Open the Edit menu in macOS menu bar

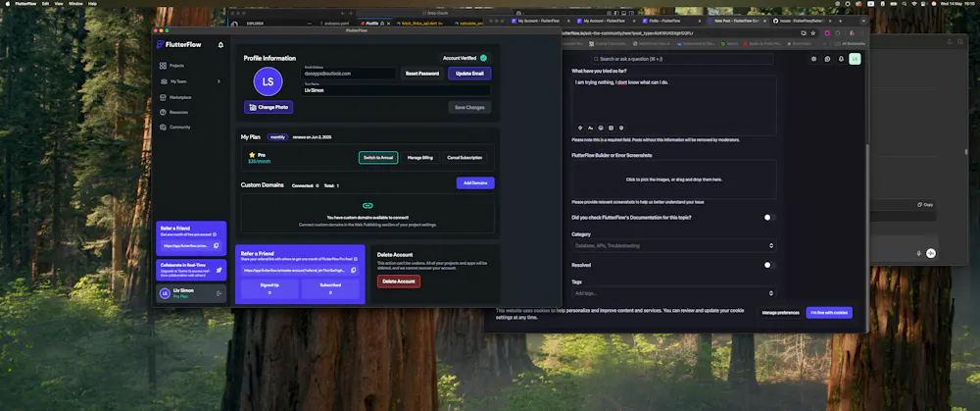[46, 4]
